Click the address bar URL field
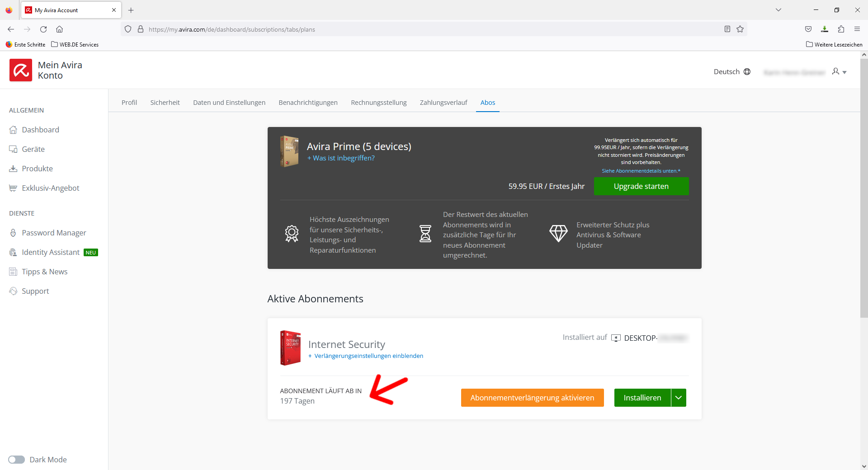Image resolution: width=868 pixels, height=470 pixels. pyautogui.click(x=434, y=29)
